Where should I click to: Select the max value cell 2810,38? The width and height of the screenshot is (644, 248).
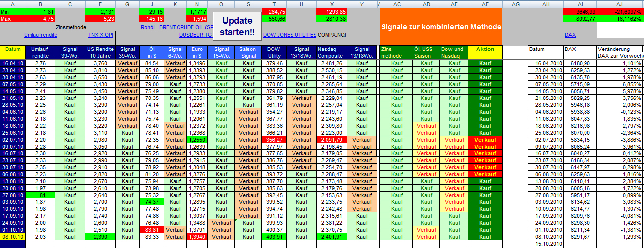332,18
